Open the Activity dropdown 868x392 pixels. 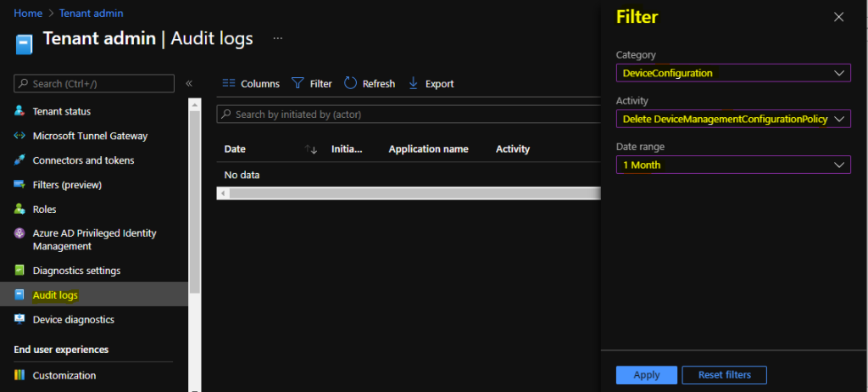coord(733,119)
